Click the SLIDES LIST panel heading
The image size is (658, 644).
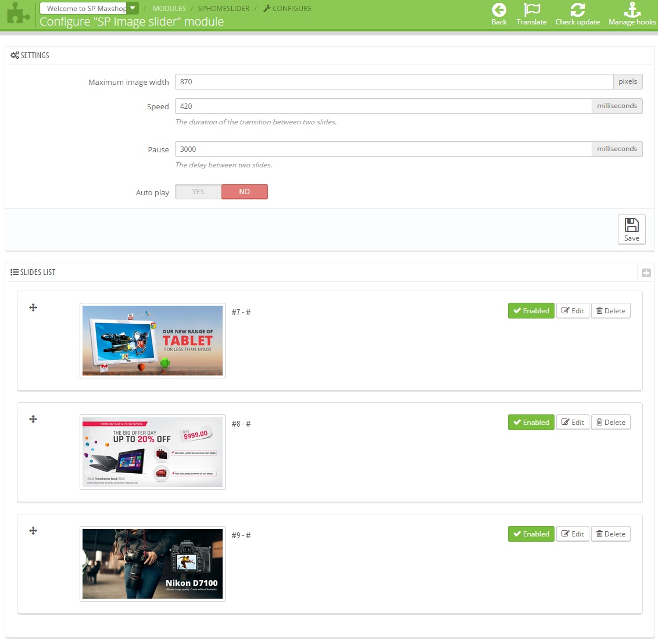click(x=33, y=272)
